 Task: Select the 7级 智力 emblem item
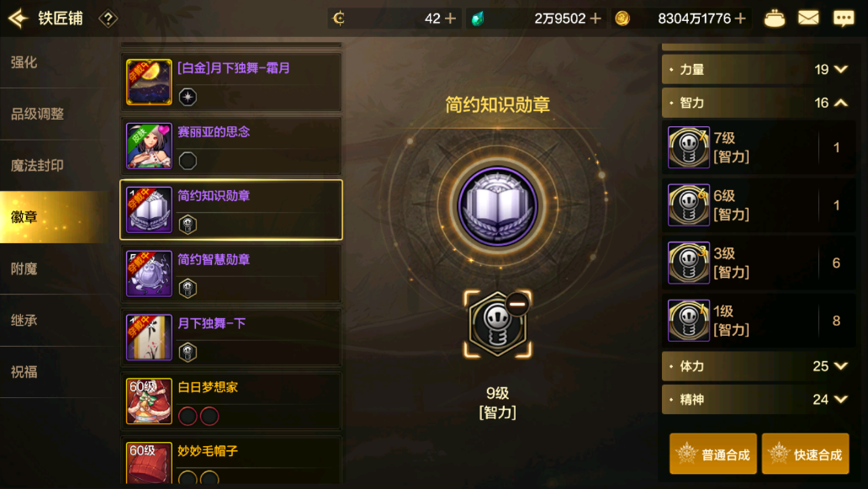click(759, 147)
